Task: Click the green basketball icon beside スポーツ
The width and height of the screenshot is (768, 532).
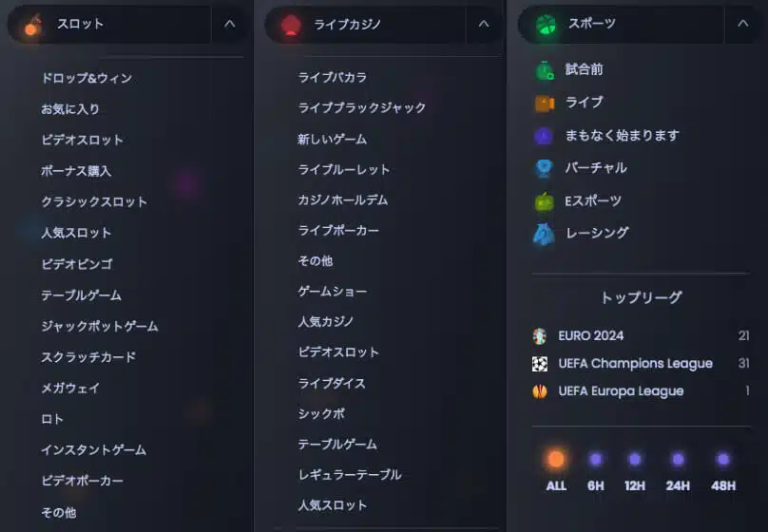Action: [x=547, y=25]
